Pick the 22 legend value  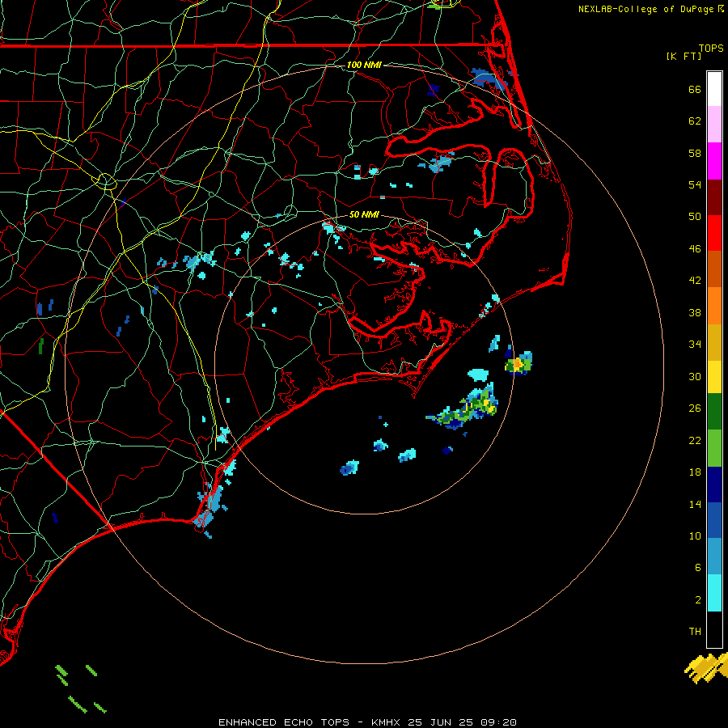click(695, 440)
